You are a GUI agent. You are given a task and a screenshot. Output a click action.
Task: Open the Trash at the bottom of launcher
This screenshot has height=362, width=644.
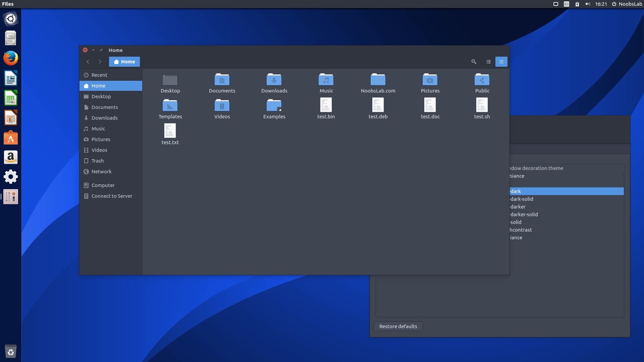tap(10, 351)
